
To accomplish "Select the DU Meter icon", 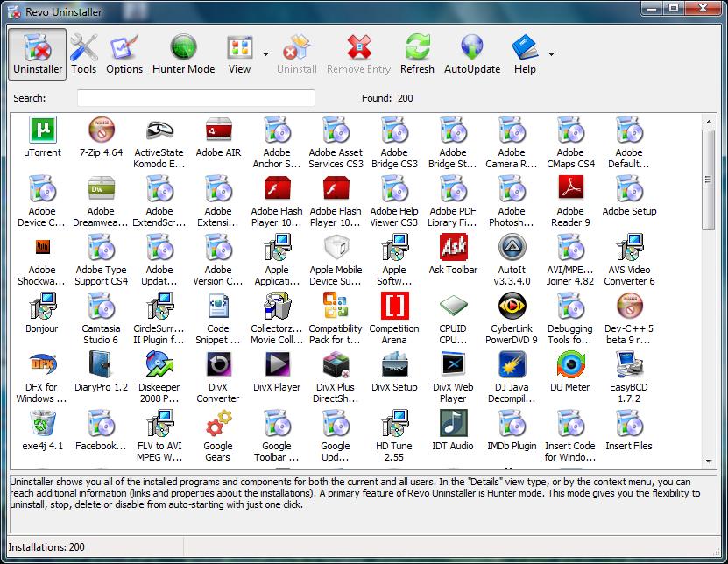I will (570, 365).
